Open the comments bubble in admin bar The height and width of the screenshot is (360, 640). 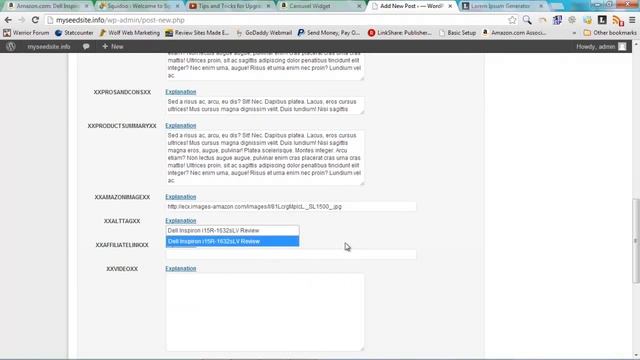click(86, 47)
